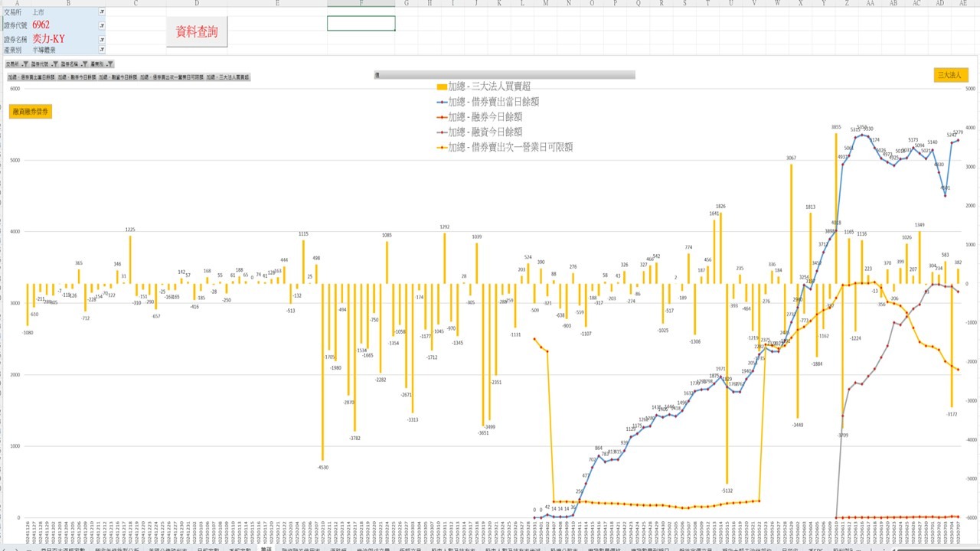Select column C header

coord(136,4)
